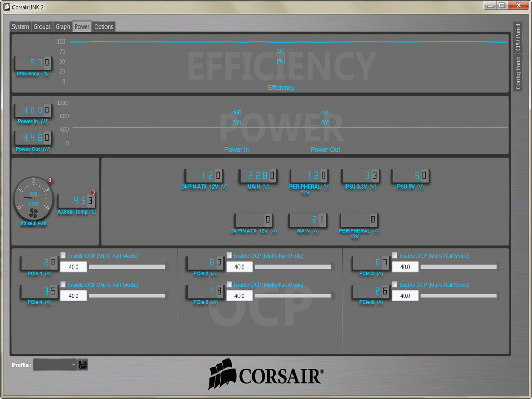Click the PCIe 6 OCP limit slider
Screen dimensions: 532x399
(x=460, y=296)
